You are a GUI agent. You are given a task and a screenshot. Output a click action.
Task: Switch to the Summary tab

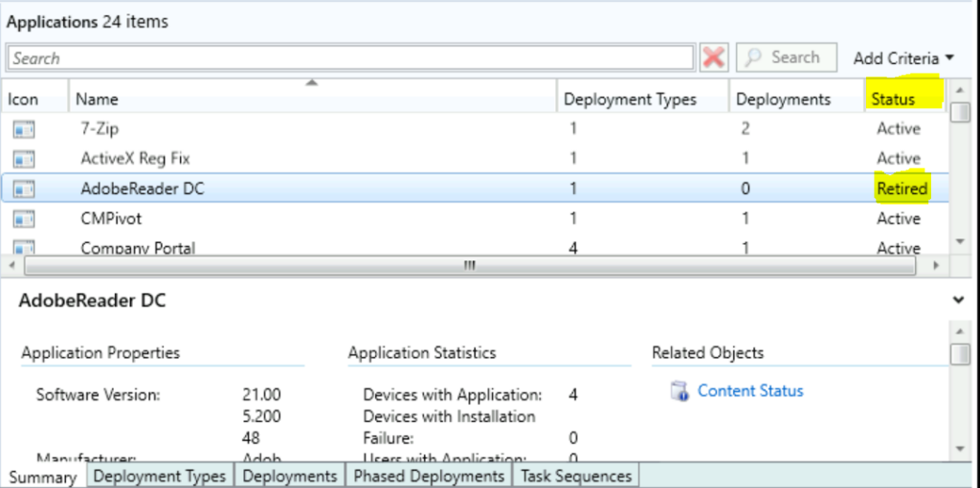pos(43,477)
